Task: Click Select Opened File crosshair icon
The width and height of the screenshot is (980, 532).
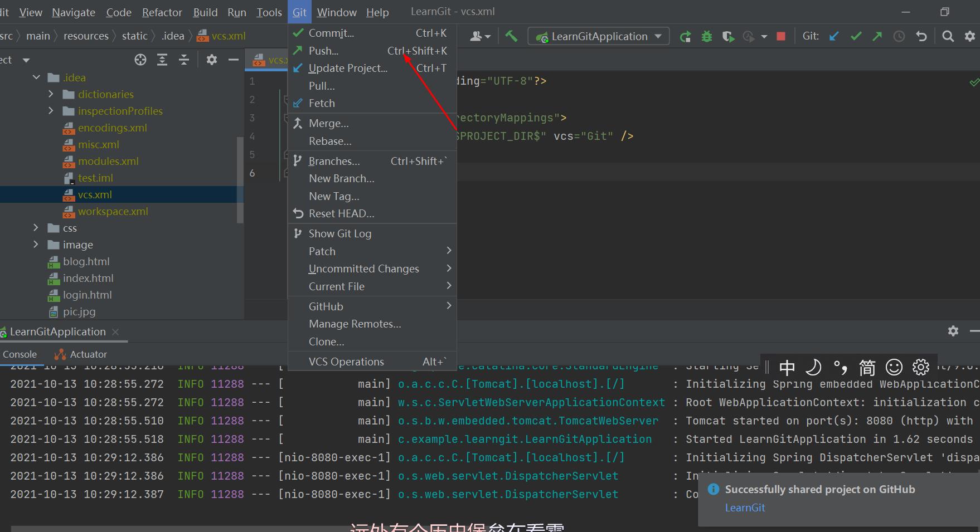Action: point(140,60)
